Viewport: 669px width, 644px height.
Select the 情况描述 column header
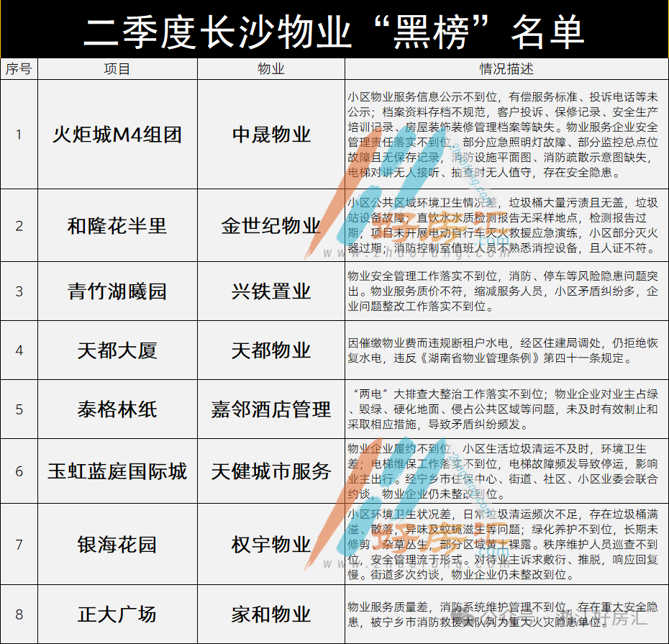[506, 68]
